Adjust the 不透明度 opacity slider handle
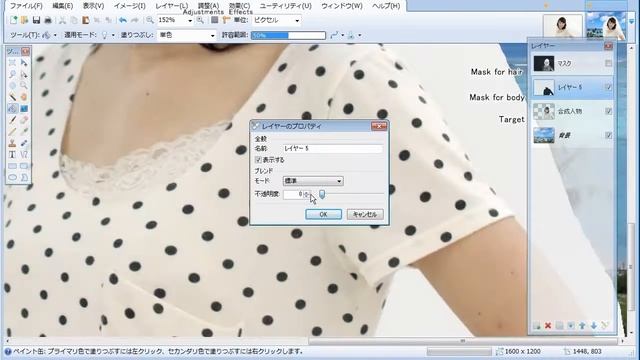 322,194
